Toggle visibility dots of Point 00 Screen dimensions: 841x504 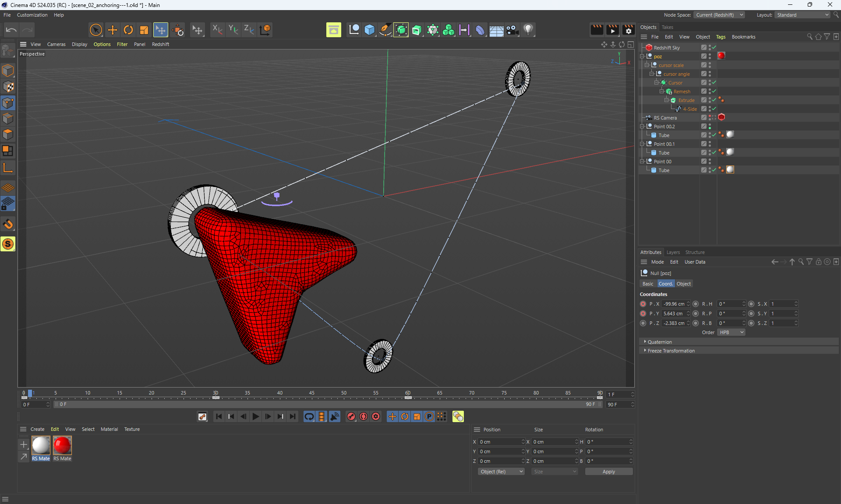710,161
